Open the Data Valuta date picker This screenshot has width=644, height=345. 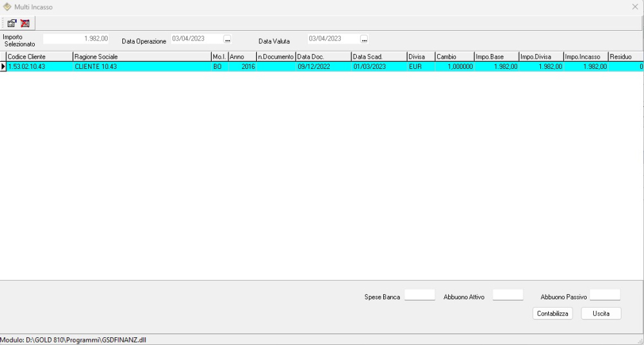coord(364,39)
